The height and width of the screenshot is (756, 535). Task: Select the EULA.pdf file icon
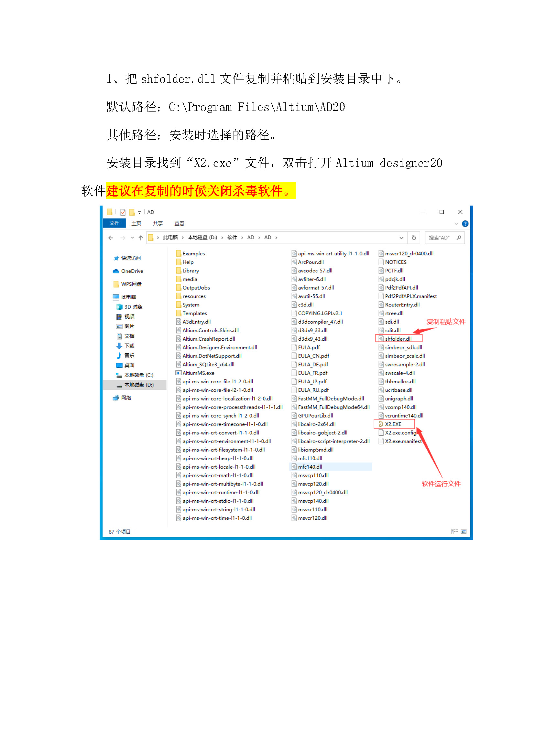[x=294, y=347]
